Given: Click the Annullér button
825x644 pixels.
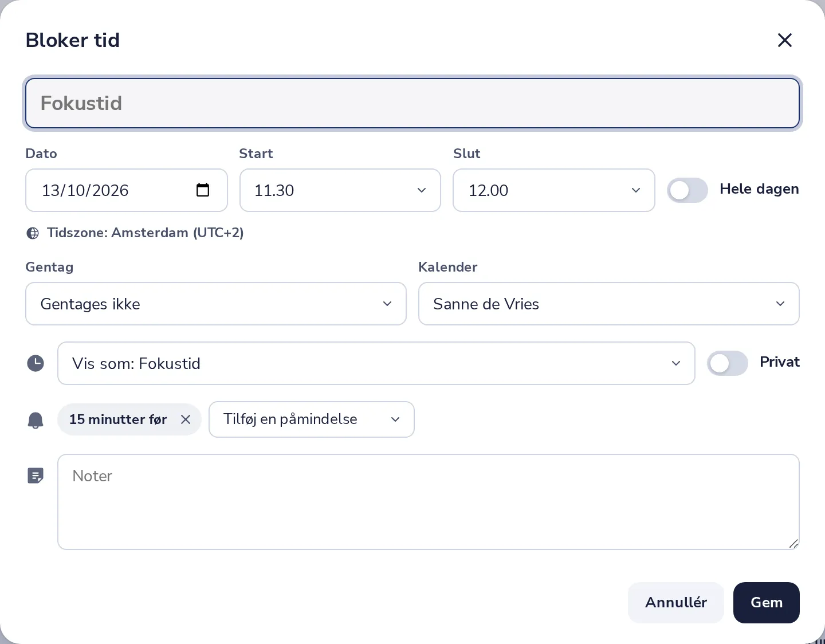Looking at the screenshot, I should click(x=676, y=603).
